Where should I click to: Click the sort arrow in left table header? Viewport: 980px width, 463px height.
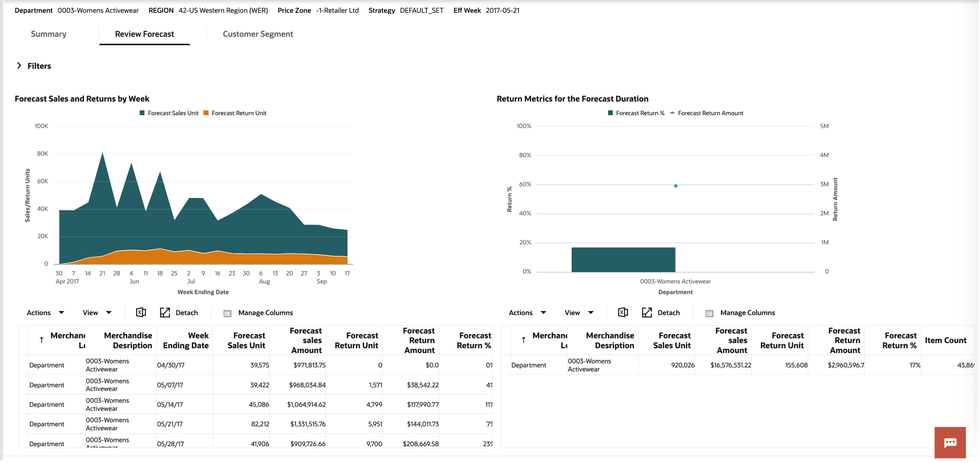[41, 340]
